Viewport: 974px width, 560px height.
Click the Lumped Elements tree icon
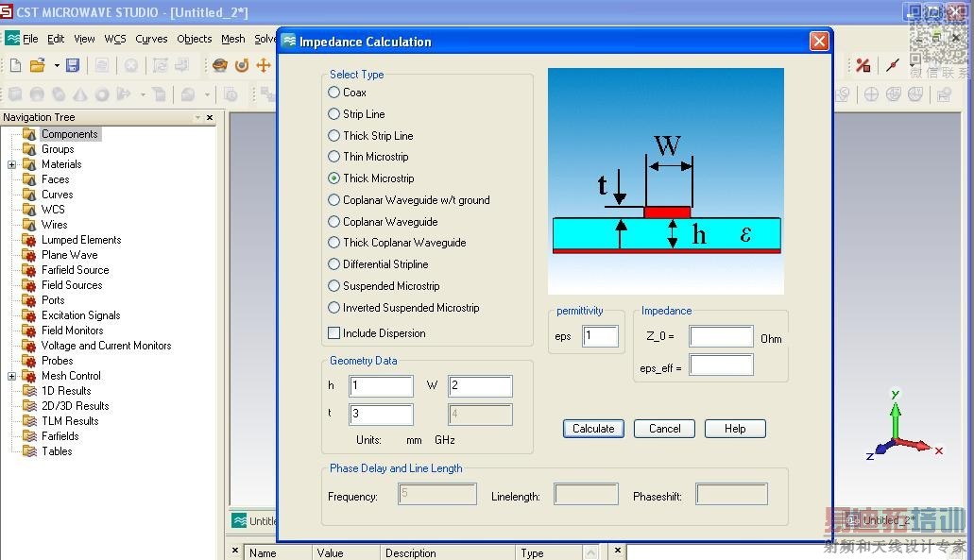click(28, 240)
